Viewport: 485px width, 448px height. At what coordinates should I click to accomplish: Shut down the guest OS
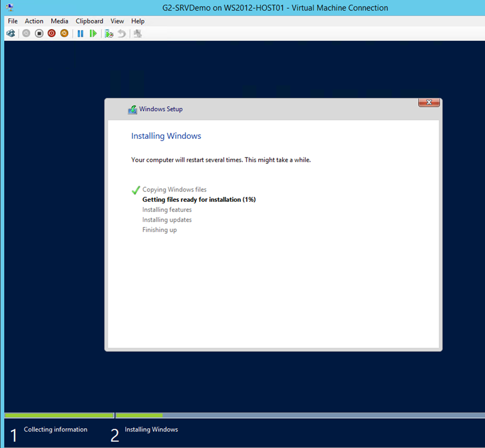[x=51, y=33]
